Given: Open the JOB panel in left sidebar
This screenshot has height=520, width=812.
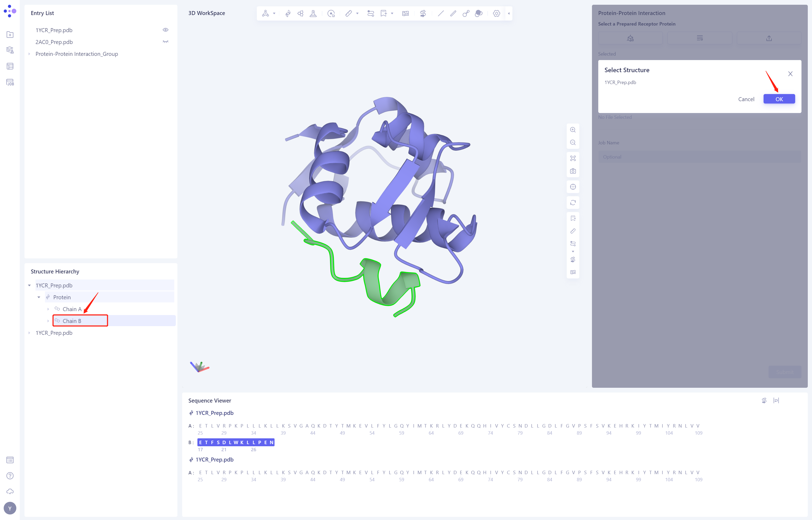Looking at the screenshot, I should (x=10, y=82).
